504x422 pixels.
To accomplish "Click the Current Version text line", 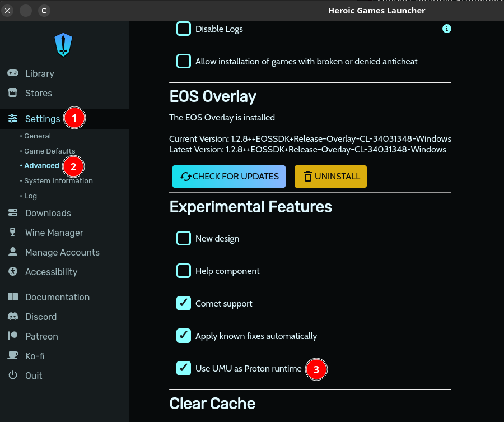I will pyautogui.click(x=310, y=138).
